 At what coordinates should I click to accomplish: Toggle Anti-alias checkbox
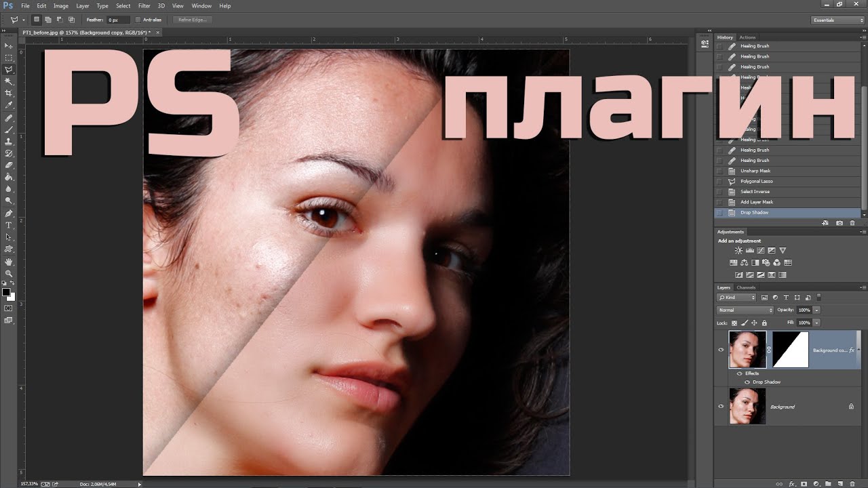pos(138,20)
